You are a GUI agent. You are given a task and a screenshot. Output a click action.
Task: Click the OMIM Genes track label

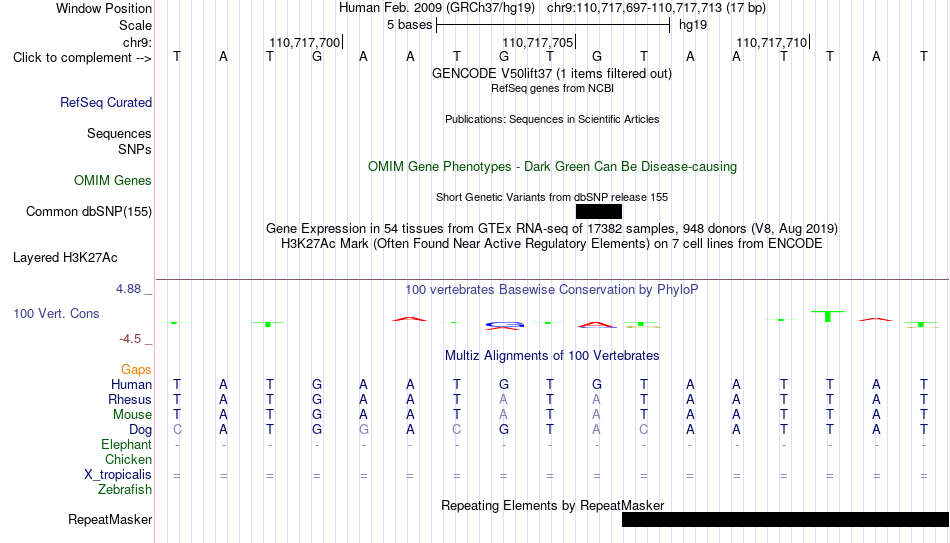tap(112, 181)
